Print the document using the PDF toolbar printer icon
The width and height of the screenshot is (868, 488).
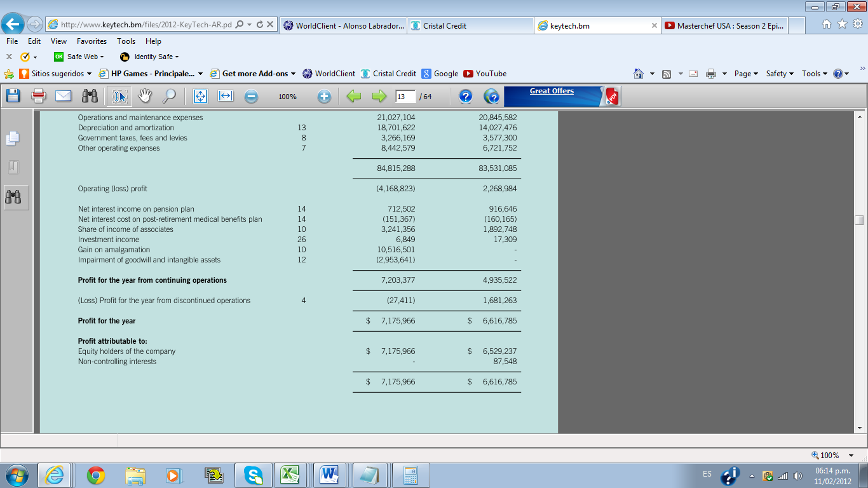click(39, 96)
